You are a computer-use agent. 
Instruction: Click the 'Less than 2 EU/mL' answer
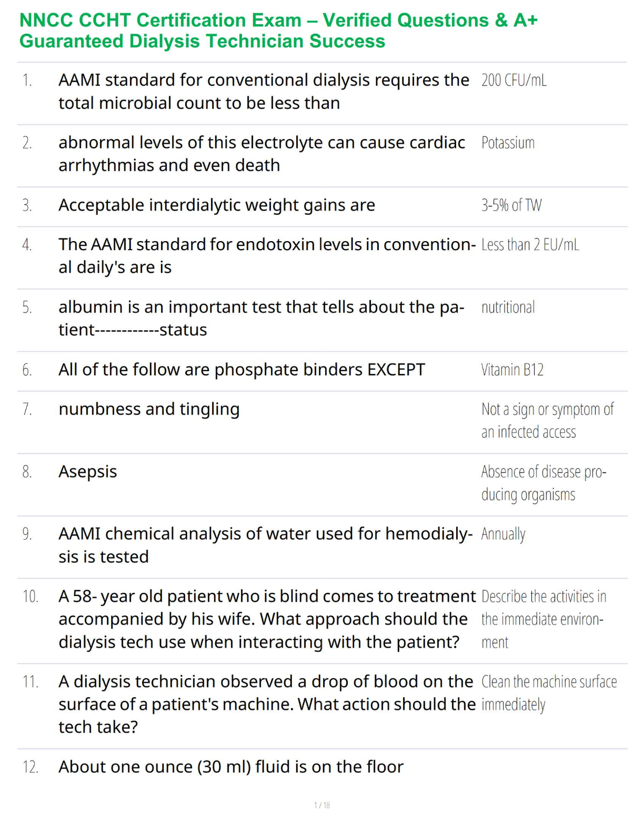[x=530, y=245]
